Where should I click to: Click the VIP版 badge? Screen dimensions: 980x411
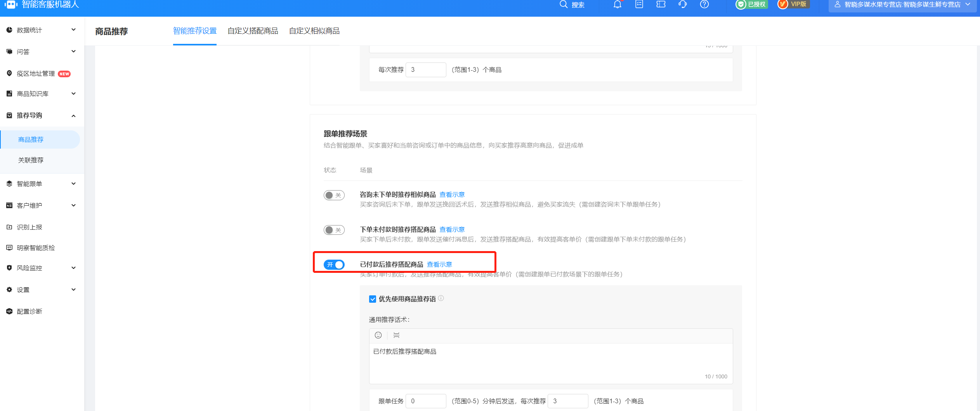(794, 4)
